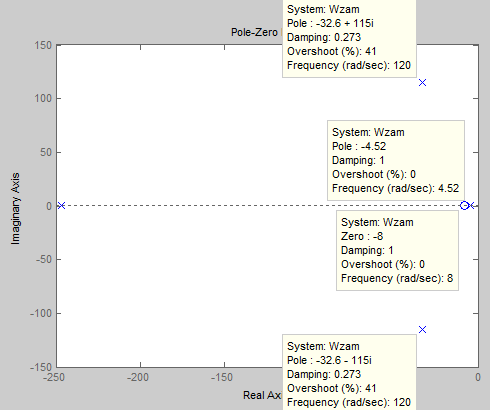The width and height of the screenshot is (490, 410).
Task: Click the 50 tick label on imaginary axis
Action: tap(46, 152)
